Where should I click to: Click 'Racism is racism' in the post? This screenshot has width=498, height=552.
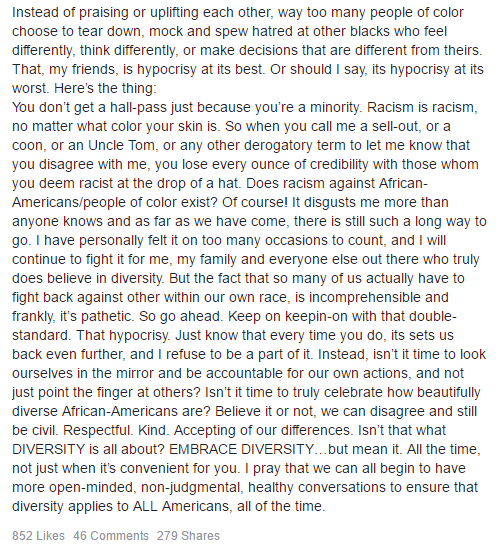(x=422, y=107)
